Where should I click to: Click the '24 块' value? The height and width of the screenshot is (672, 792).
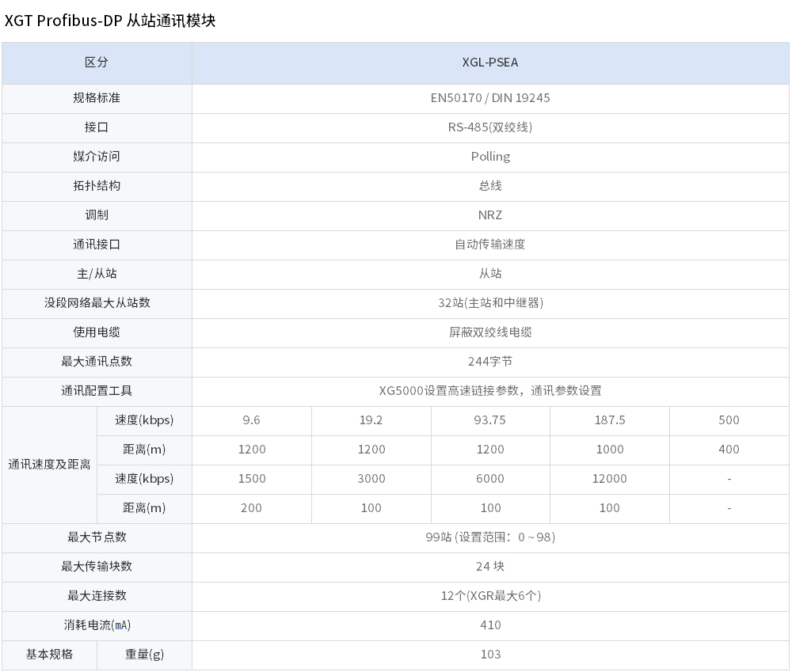[490, 567]
